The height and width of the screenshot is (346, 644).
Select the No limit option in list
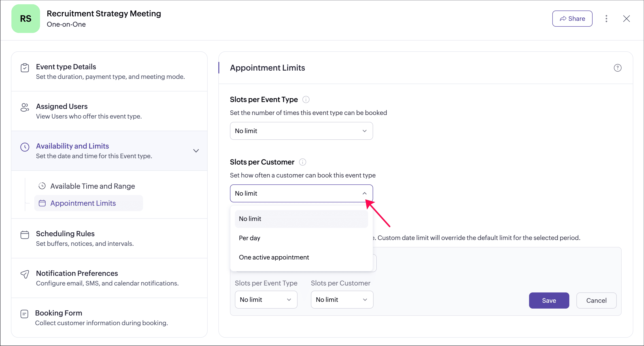(250, 219)
